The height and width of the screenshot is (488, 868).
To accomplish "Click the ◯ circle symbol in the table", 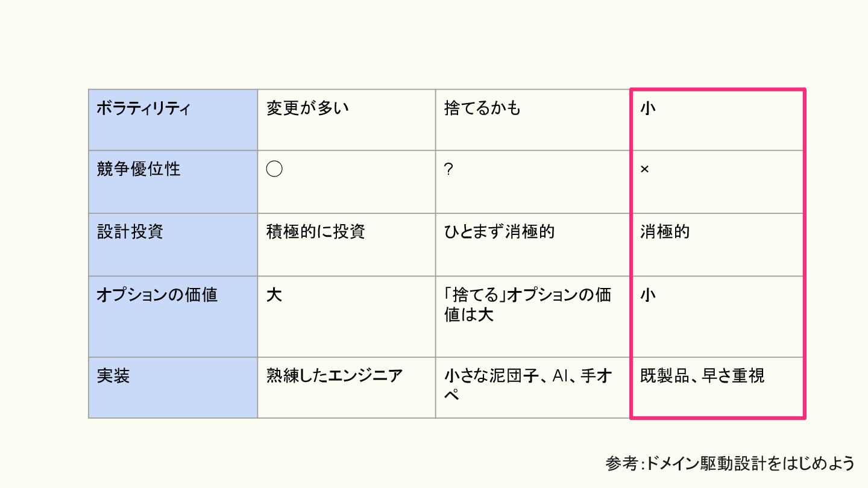I will tap(274, 169).
